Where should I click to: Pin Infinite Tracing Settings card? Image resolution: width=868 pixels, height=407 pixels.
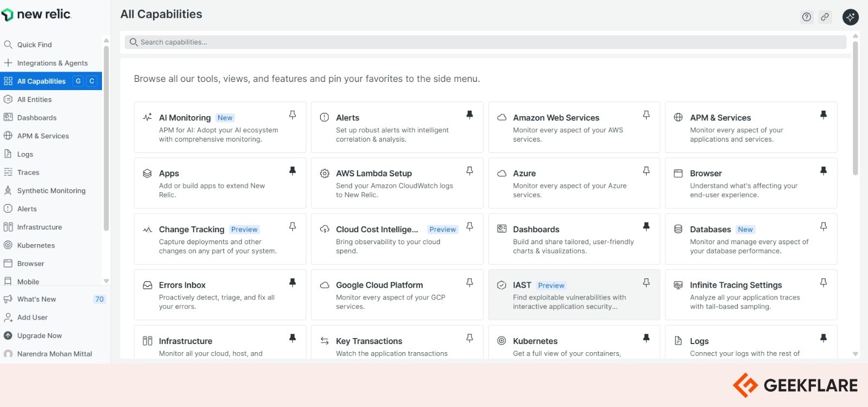coord(824,282)
